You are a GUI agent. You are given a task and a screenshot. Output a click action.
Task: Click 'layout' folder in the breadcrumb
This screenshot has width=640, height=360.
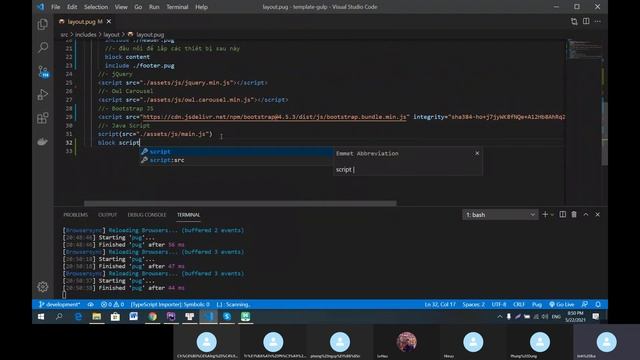tap(111, 35)
